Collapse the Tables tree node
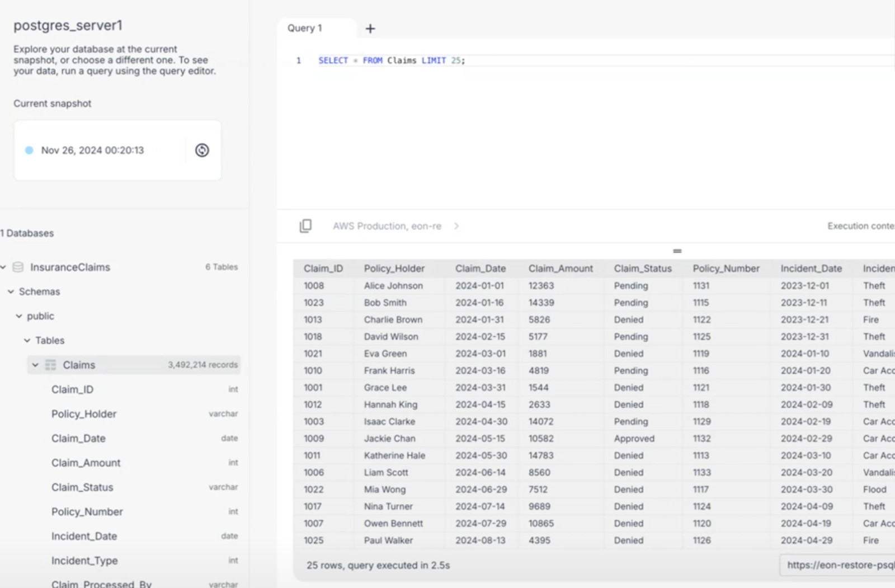Screen dimensions: 895x588 pyautogui.click(x=27, y=340)
